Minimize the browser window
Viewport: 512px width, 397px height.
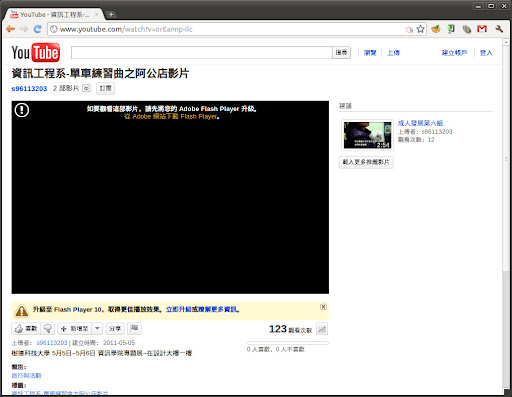click(x=478, y=6)
